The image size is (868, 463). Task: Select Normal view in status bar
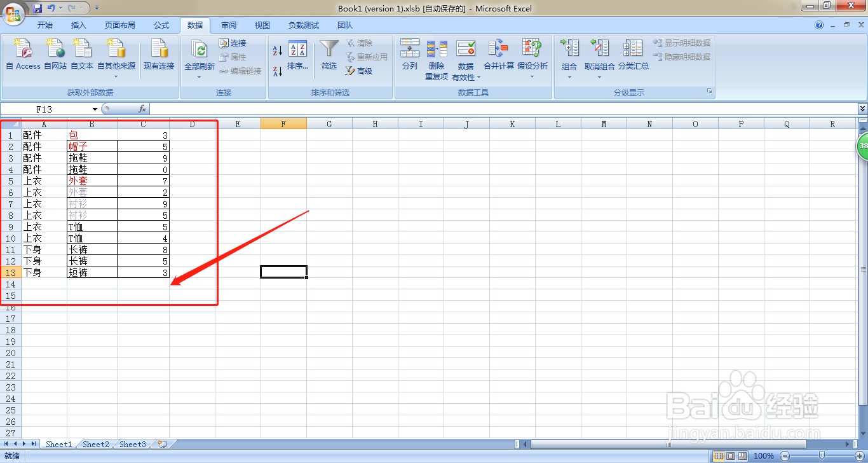pos(719,456)
